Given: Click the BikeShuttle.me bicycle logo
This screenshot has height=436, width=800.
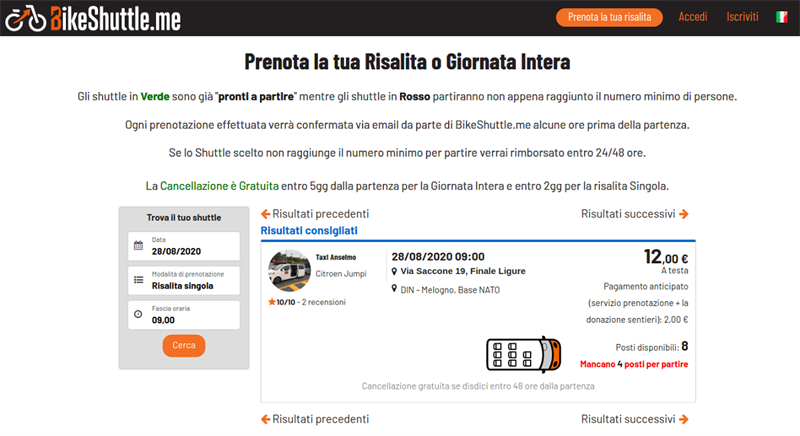Looking at the screenshot, I should click(93, 18).
